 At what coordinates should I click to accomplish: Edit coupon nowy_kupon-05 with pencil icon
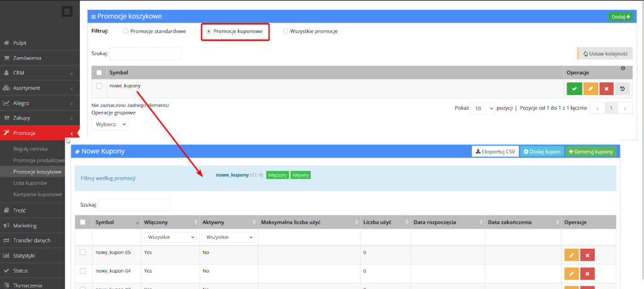(x=572, y=255)
